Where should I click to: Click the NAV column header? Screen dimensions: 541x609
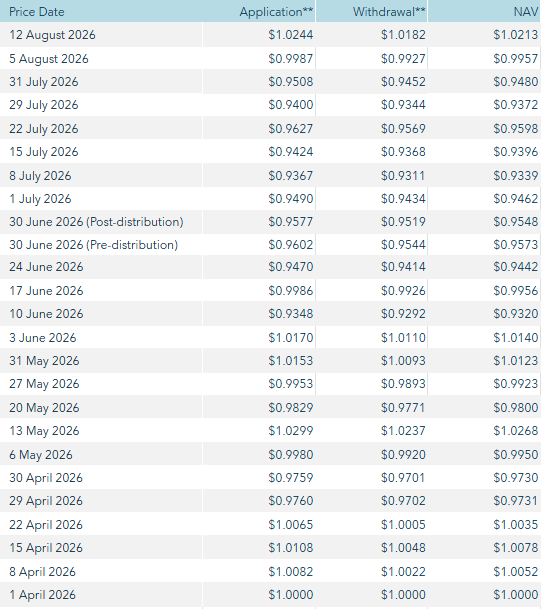pos(526,12)
